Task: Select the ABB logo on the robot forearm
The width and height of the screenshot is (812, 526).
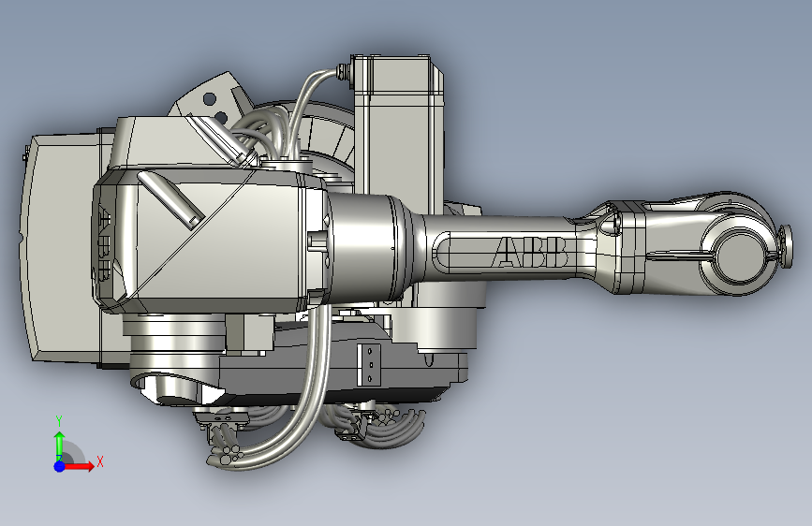Action: [530, 252]
